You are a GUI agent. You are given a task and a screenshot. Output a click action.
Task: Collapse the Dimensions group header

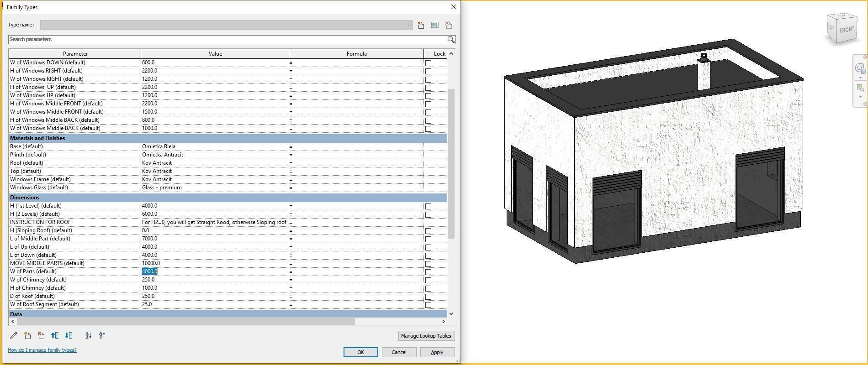tap(228, 198)
